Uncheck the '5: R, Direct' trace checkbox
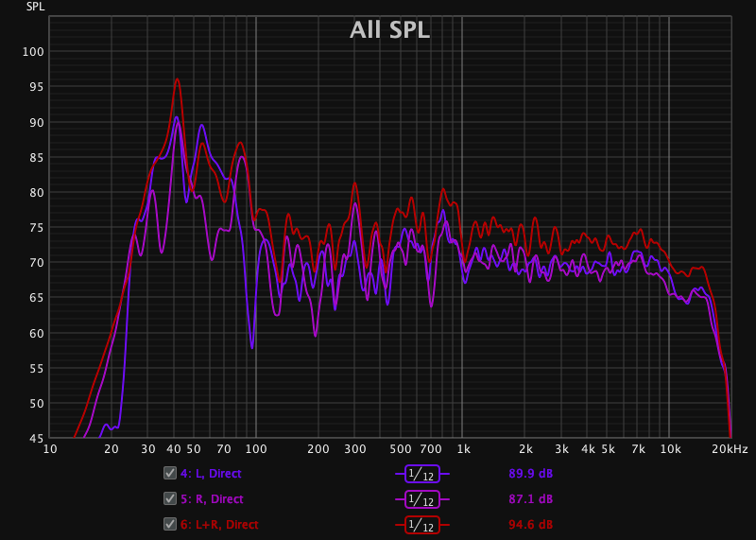Screen dimensions: 756x540 click(170, 498)
